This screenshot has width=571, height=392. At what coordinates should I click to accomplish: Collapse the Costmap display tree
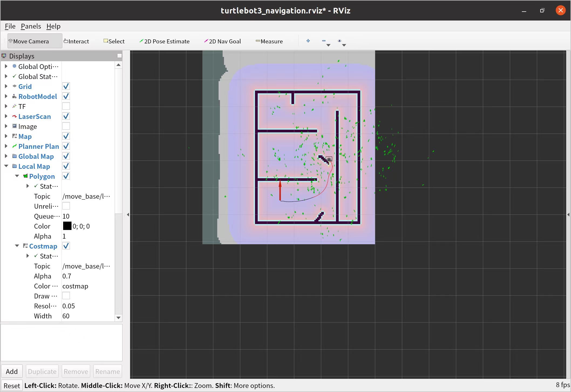[x=17, y=246]
